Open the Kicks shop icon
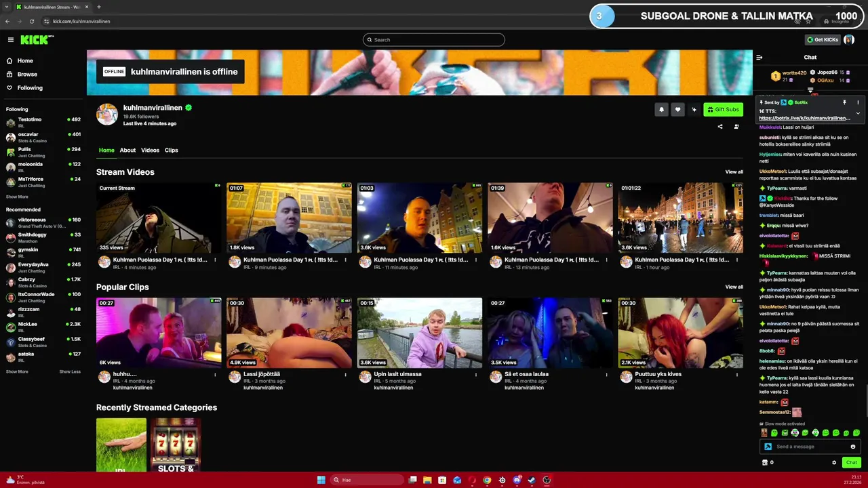 point(765,462)
